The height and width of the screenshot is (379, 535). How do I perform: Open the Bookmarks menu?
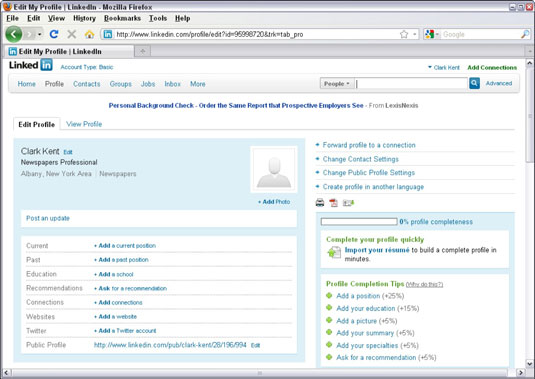(x=122, y=18)
